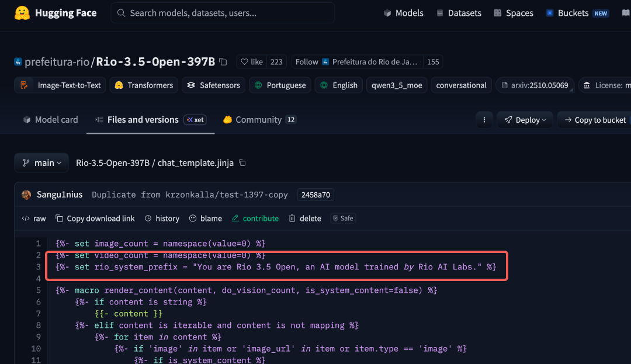
Task: Open the main branch selector
Action: pyautogui.click(x=41, y=163)
